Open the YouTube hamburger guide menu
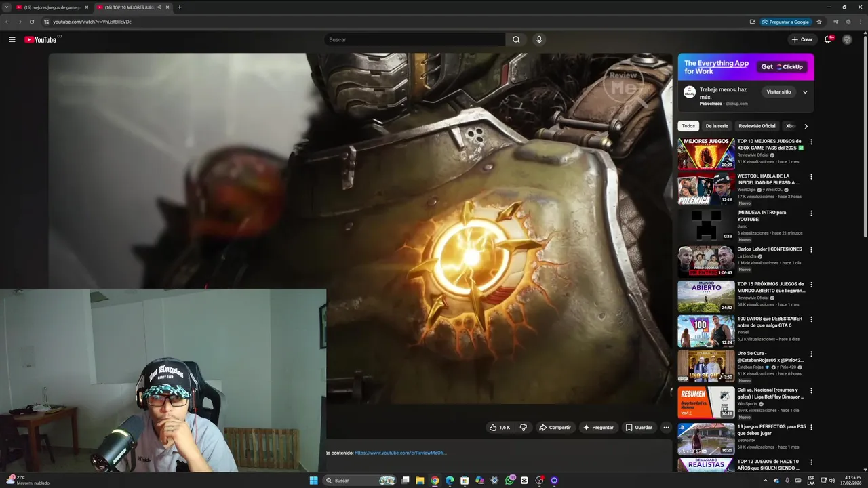Screen dimensions: 868x488 [12, 39]
